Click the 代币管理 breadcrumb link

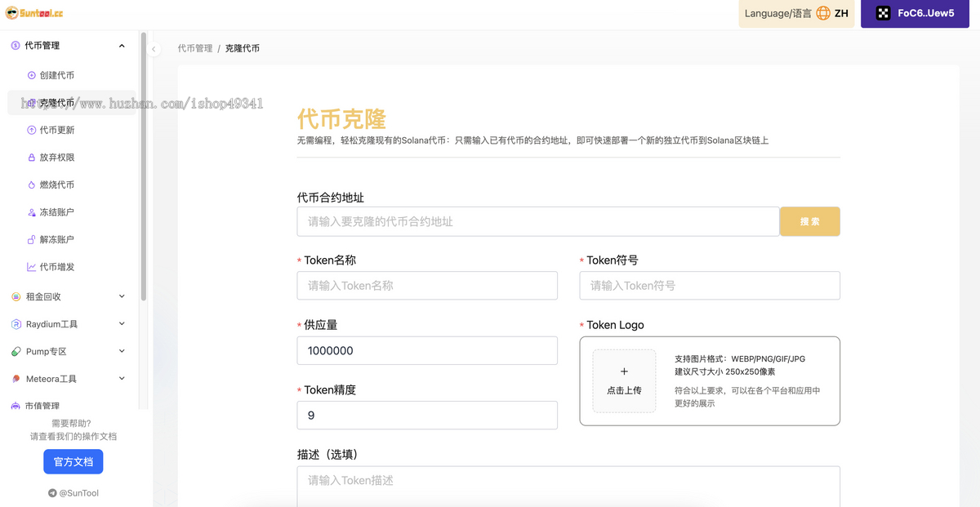point(195,49)
